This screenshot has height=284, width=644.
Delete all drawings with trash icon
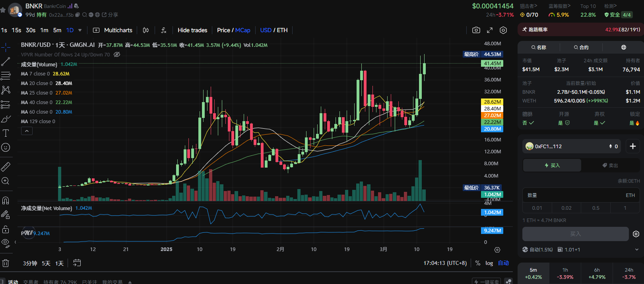(x=6, y=263)
